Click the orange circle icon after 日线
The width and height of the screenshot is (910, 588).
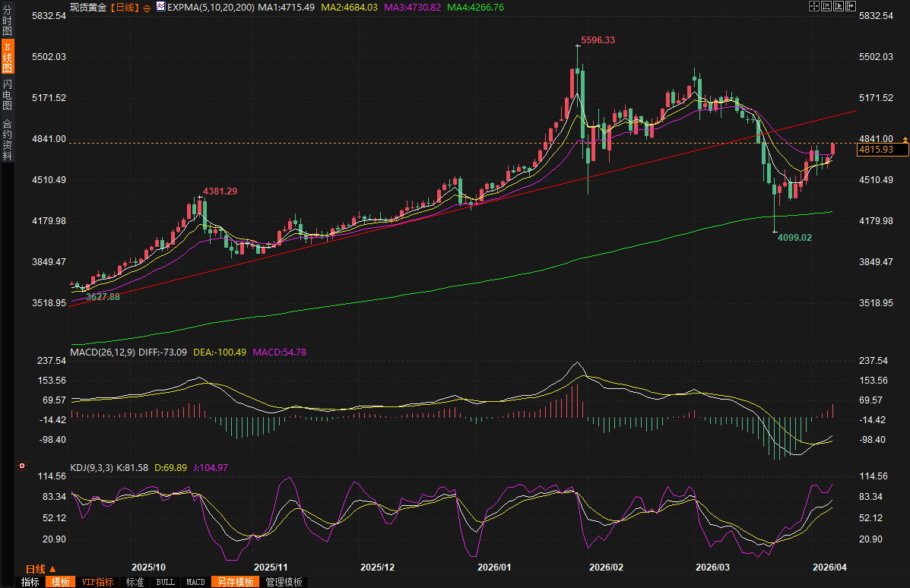pyautogui.click(x=147, y=7)
